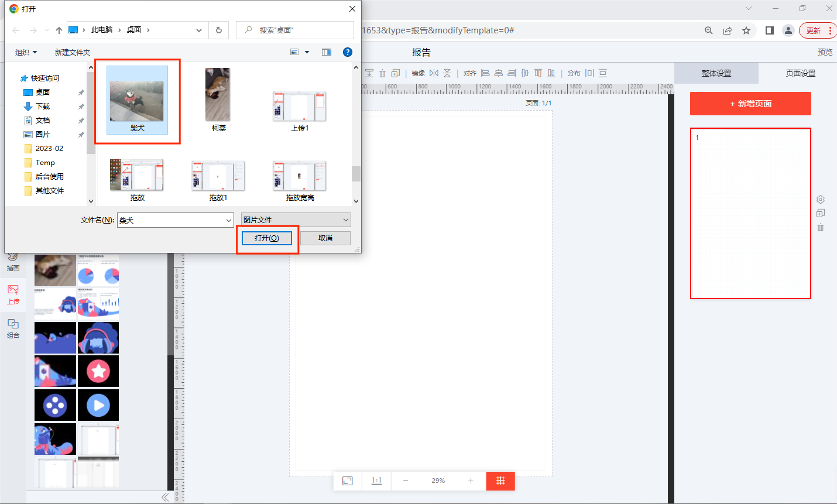Image resolution: width=837 pixels, height=504 pixels.
Task: Toggle the preview pane icon
Action: coord(327,52)
